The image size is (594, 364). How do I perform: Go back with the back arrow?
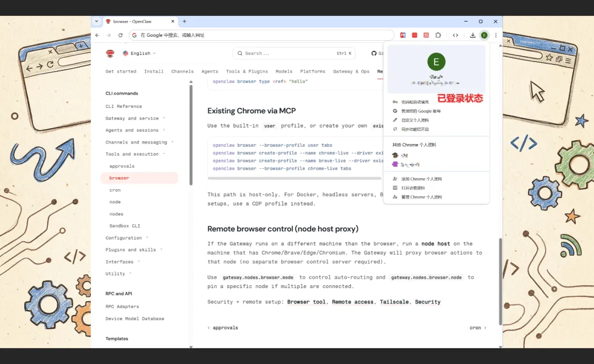pos(97,35)
